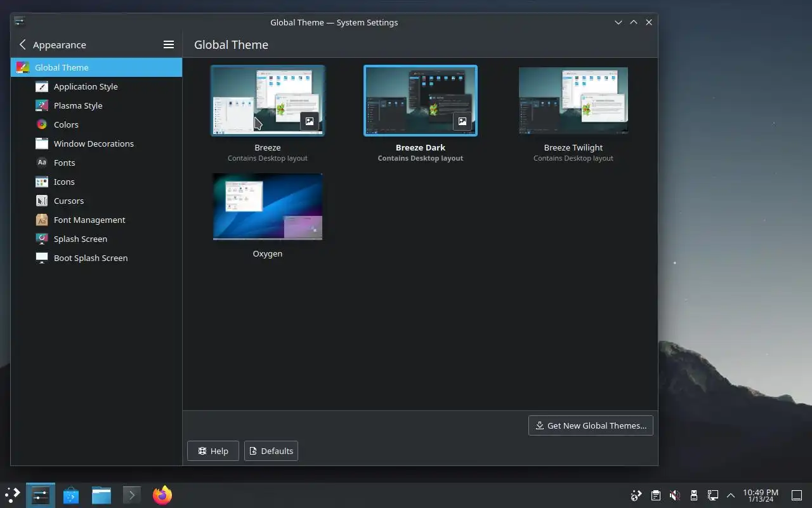The width and height of the screenshot is (812, 508).
Task: Open the globe tray icon beside clipboard
Action: (636, 495)
